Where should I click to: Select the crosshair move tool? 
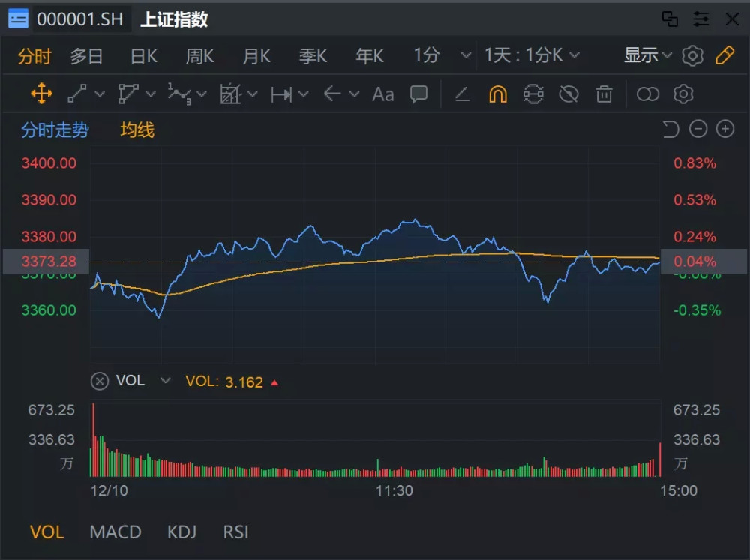click(41, 94)
